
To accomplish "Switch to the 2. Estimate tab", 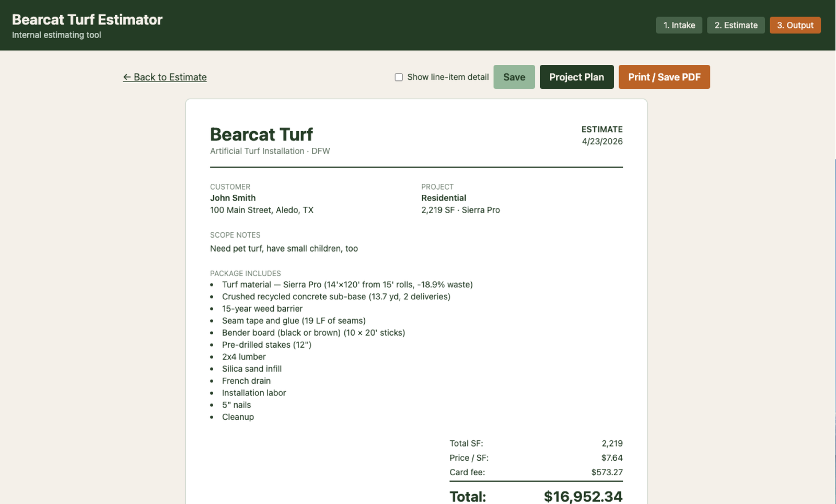I will pyautogui.click(x=736, y=25).
